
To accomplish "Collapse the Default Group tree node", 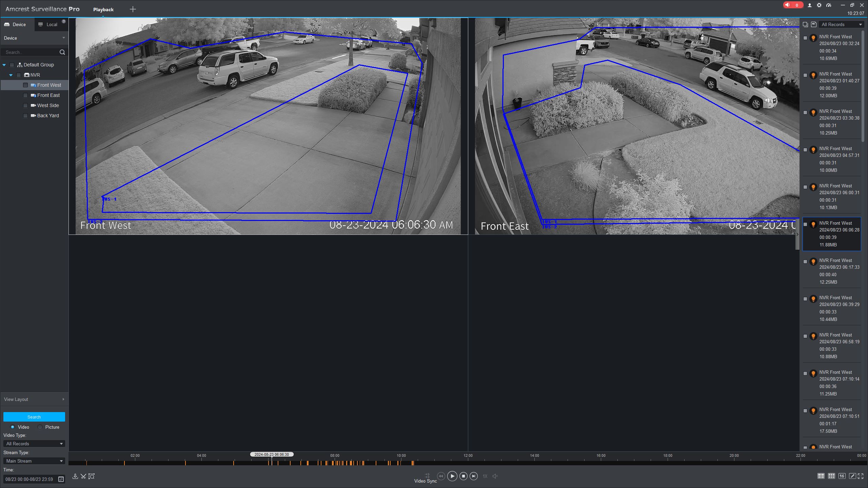I will (x=4, y=65).
